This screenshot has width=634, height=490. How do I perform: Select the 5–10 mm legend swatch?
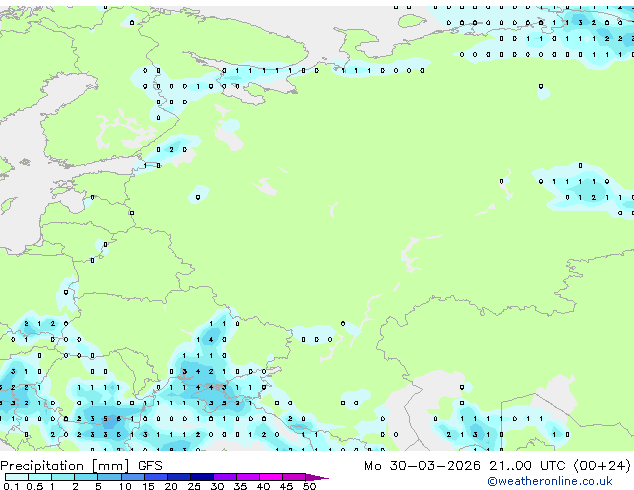pos(109,477)
